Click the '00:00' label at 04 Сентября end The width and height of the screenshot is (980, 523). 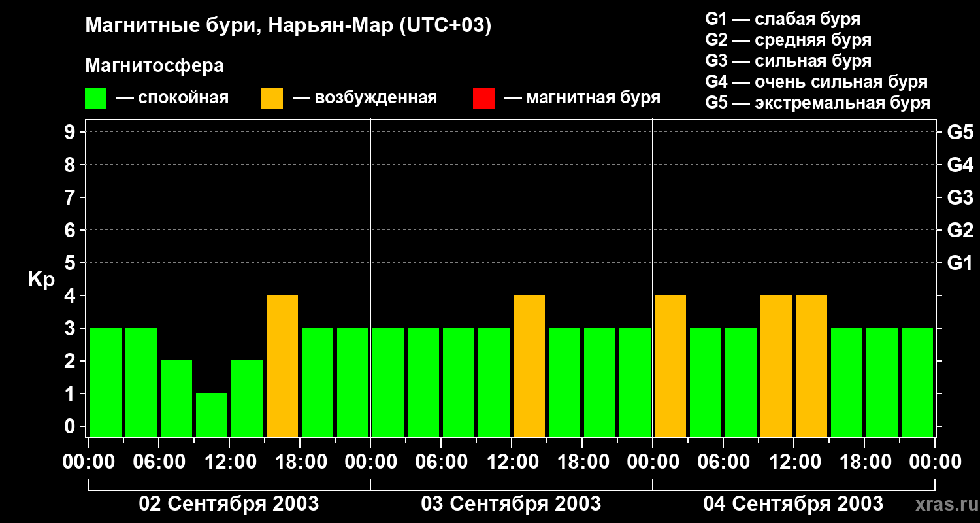935,462
